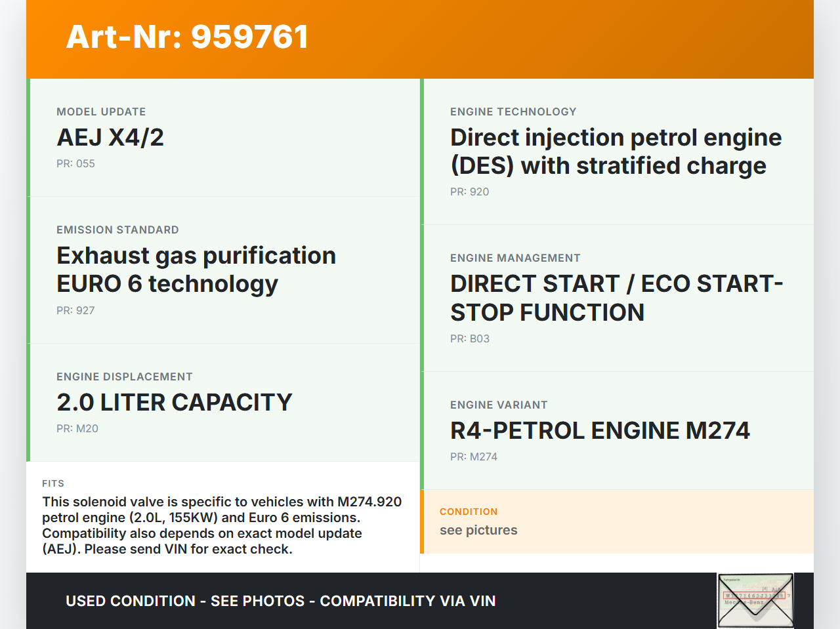Image resolution: width=840 pixels, height=629 pixels.
Task: Select the Exhaust gas purification EURO 6 heading
Action: [196, 270]
